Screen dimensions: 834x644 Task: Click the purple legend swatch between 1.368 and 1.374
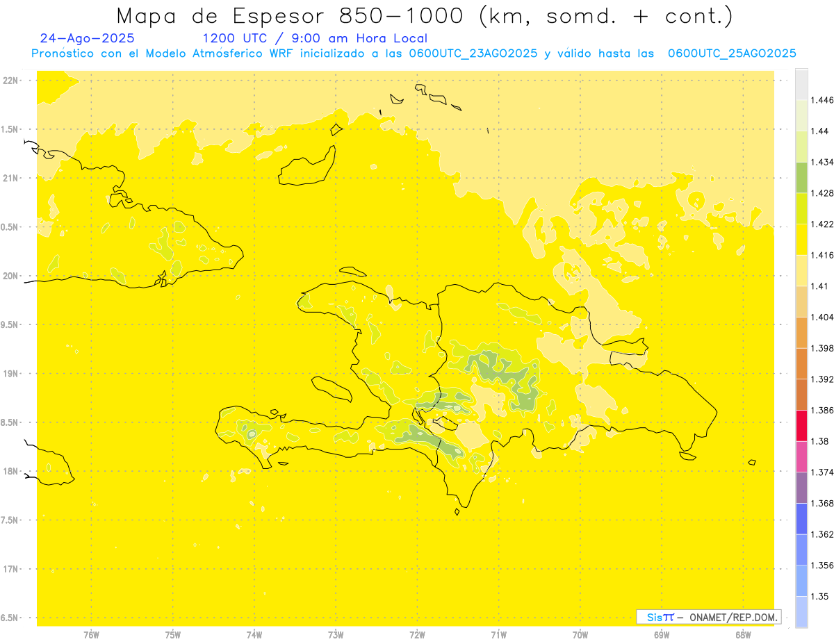click(x=801, y=488)
